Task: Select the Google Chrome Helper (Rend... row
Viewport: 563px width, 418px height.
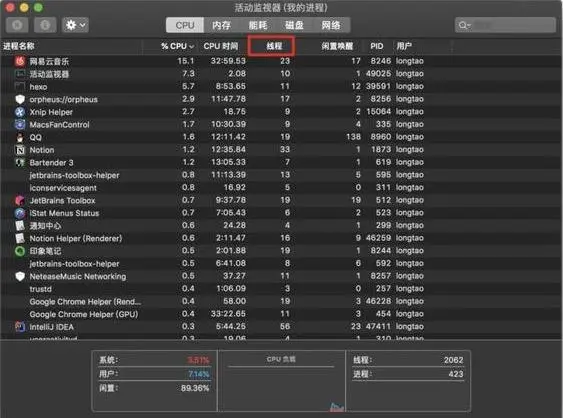Action: click(x=282, y=301)
